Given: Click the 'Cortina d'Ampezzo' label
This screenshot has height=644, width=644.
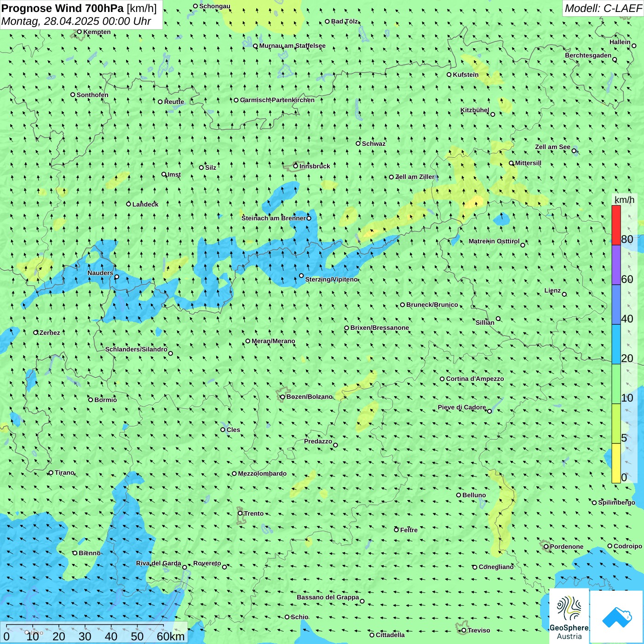Looking at the screenshot, I should coord(475,379).
